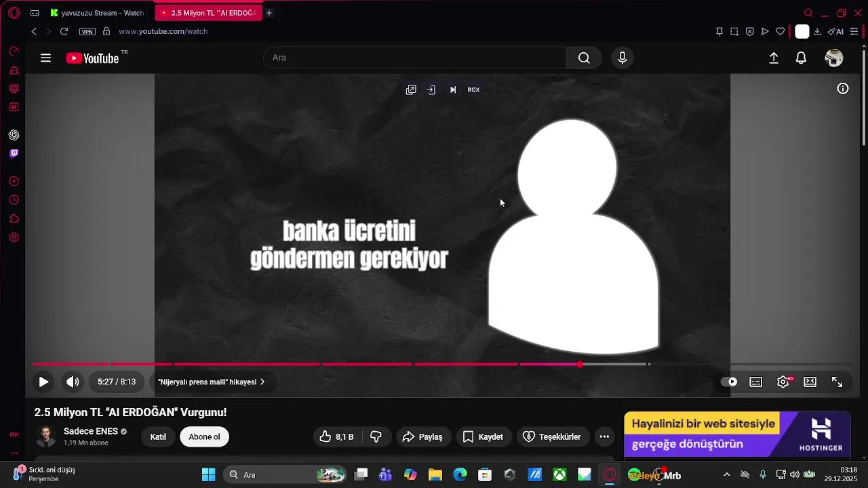Open Twitch in Opera sidebar
The image size is (868, 488).
(x=14, y=153)
